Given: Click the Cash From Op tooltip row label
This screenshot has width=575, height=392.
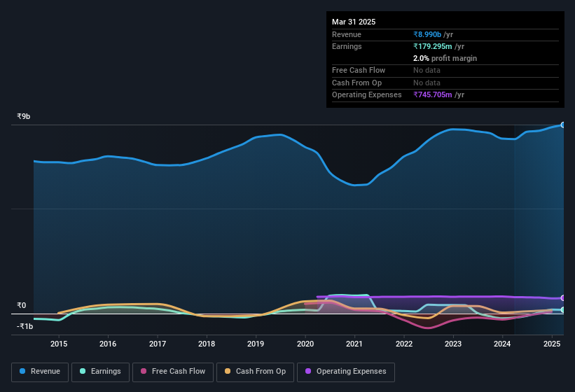Looking at the screenshot, I should [356, 83].
